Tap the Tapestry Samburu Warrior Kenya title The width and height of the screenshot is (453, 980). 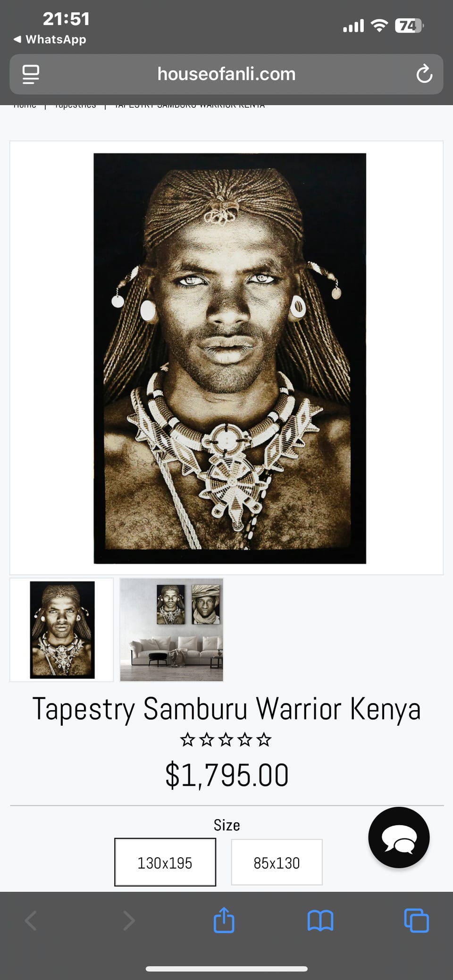tap(226, 710)
